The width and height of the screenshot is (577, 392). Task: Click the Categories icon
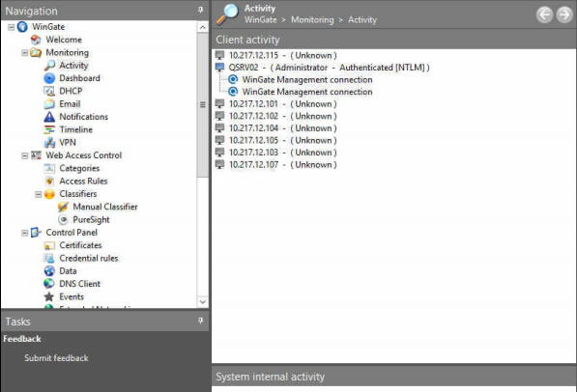point(49,168)
